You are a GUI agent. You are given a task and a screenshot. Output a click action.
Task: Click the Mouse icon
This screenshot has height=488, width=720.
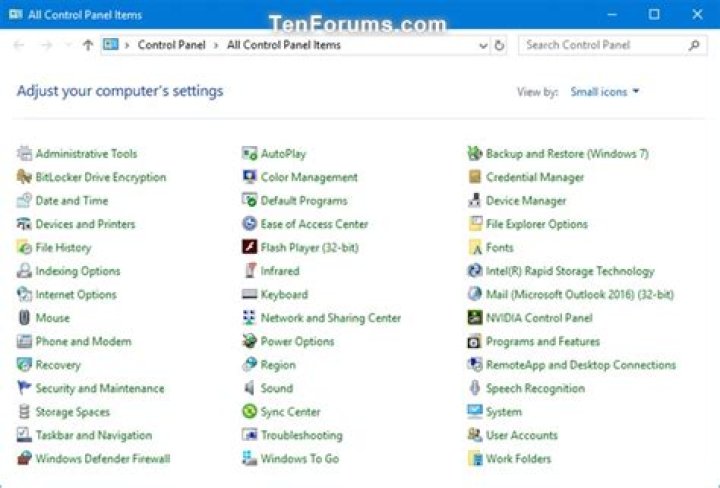click(24, 317)
